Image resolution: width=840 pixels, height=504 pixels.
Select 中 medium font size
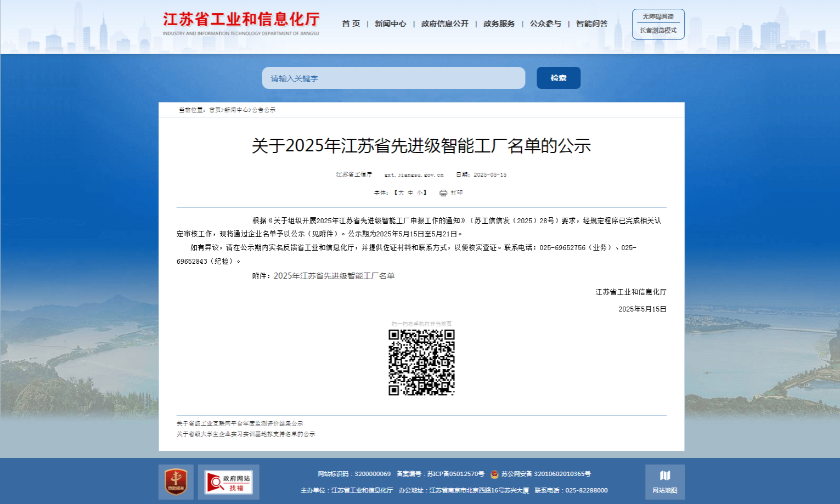(411, 193)
